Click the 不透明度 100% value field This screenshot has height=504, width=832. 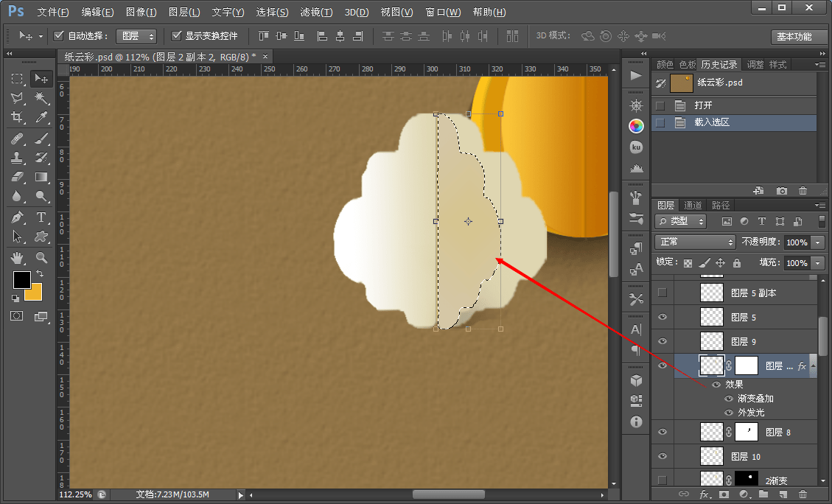click(797, 242)
